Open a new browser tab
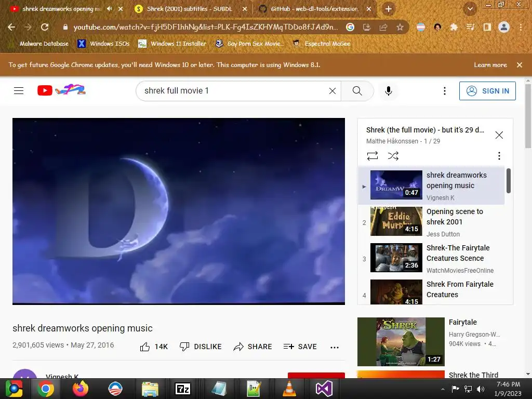532x399 pixels. 389,9
